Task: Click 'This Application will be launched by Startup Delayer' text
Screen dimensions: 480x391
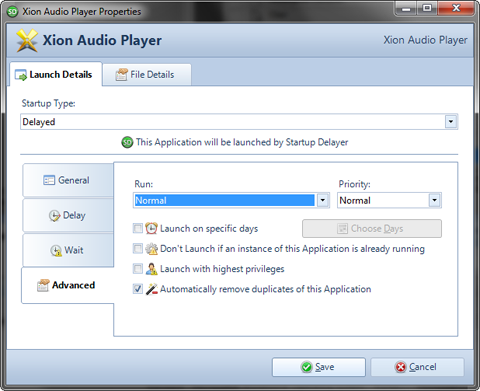Action: click(x=242, y=142)
